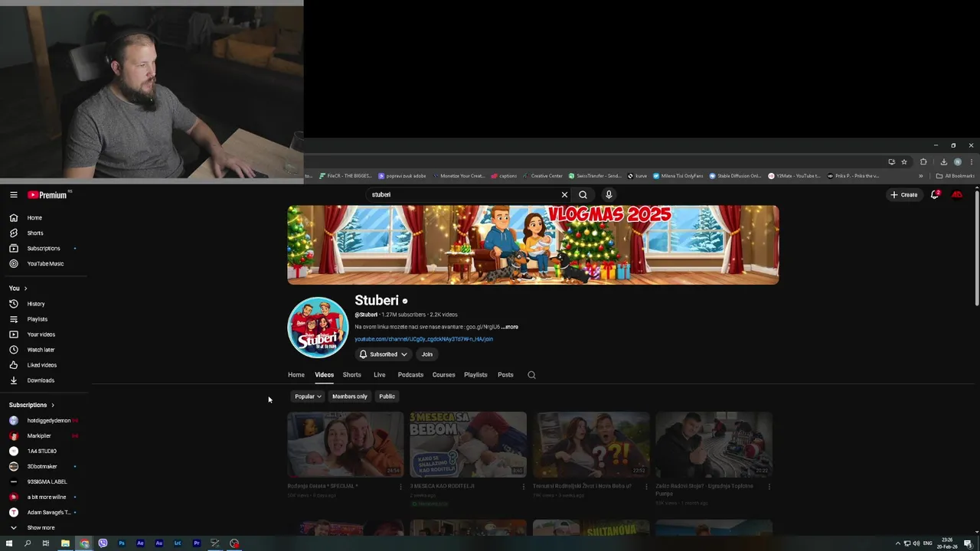Open the Creative Center bookmark
Screen dimensions: 980x551
pyautogui.click(x=542, y=176)
